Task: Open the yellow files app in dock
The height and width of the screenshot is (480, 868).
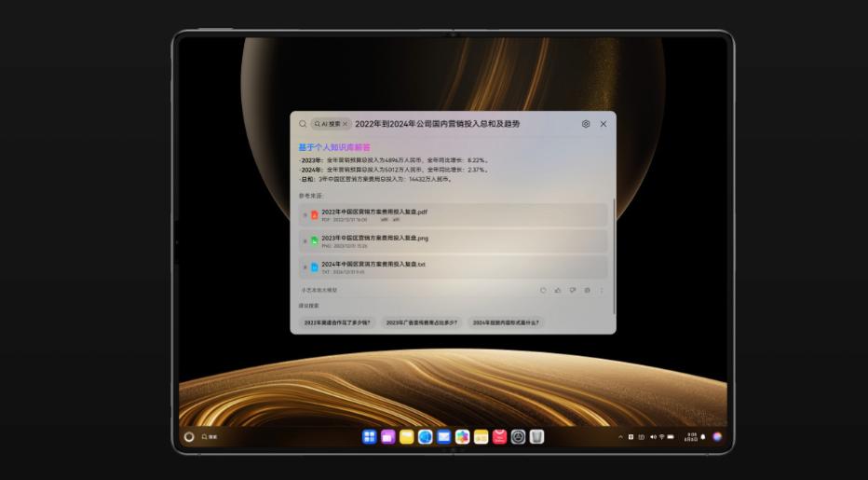Action: [481, 437]
